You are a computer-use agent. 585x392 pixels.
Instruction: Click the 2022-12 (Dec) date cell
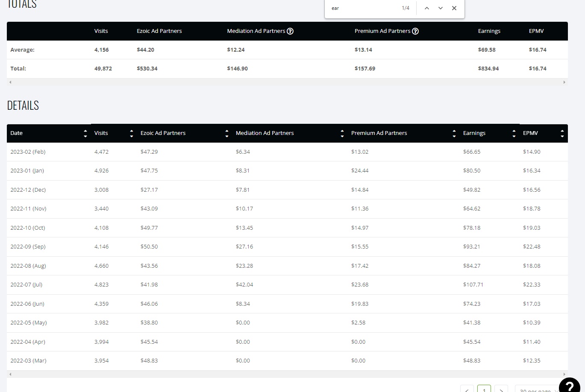coord(28,190)
